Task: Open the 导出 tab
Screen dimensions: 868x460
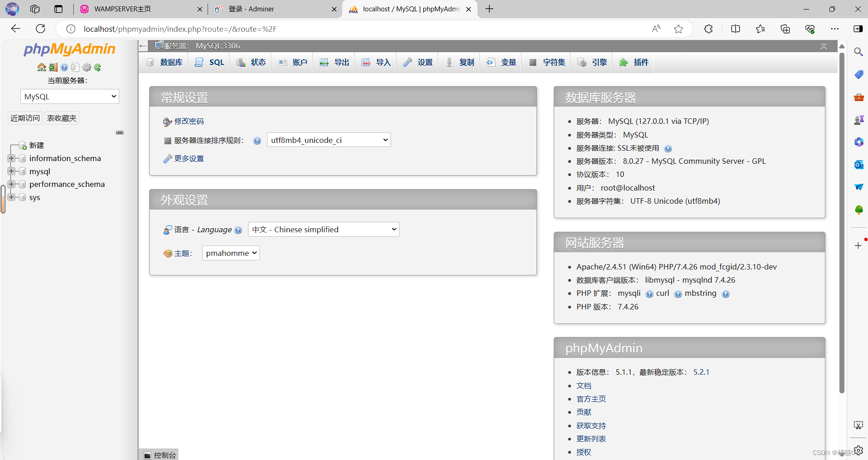Action: tap(335, 63)
